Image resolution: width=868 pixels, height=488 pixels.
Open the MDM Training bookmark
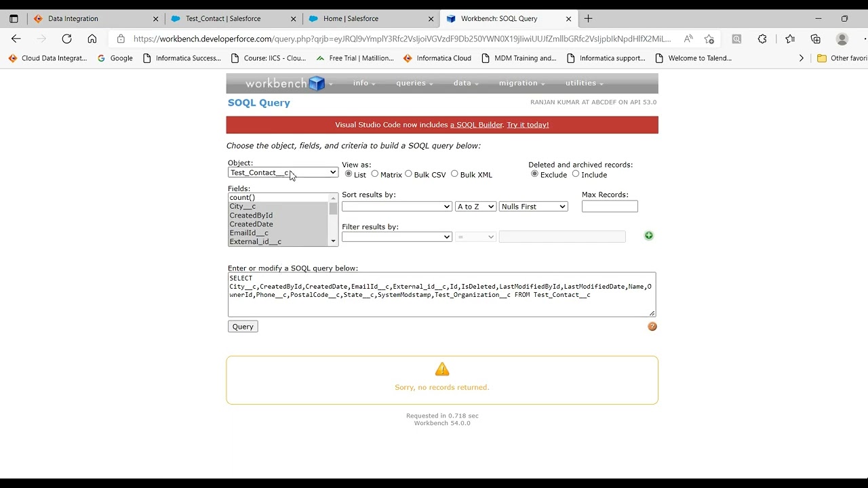[x=519, y=58]
